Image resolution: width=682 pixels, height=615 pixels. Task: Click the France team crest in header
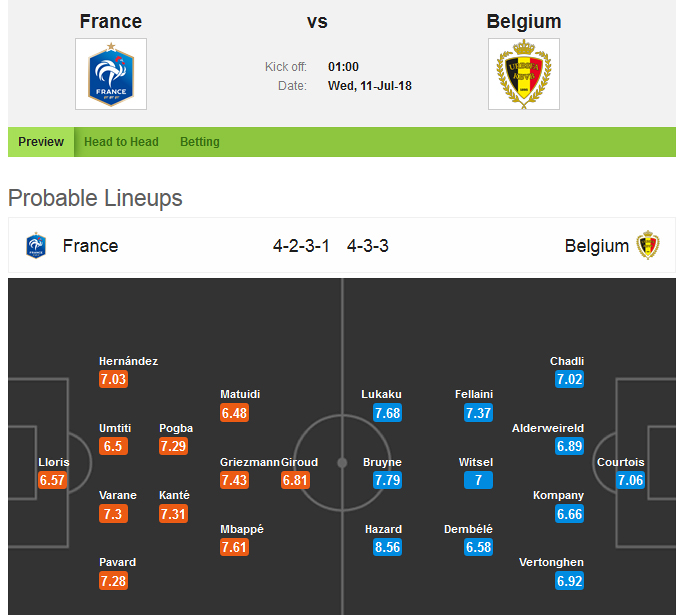point(111,74)
